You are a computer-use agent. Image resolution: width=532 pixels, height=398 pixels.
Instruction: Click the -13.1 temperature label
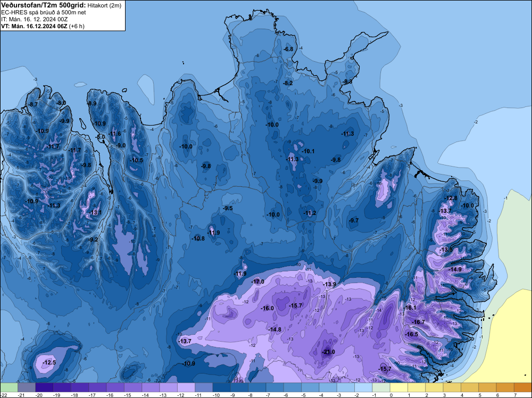(x=96, y=213)
